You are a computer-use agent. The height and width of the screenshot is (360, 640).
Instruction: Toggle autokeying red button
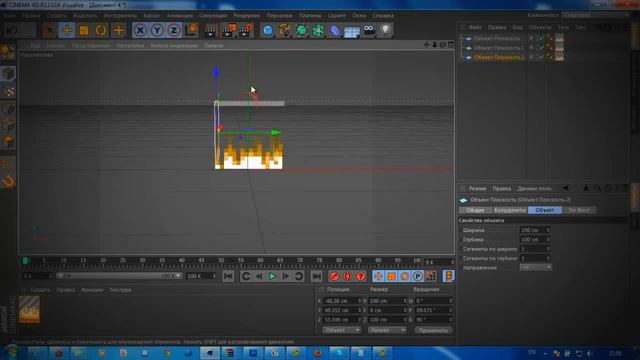347,276
